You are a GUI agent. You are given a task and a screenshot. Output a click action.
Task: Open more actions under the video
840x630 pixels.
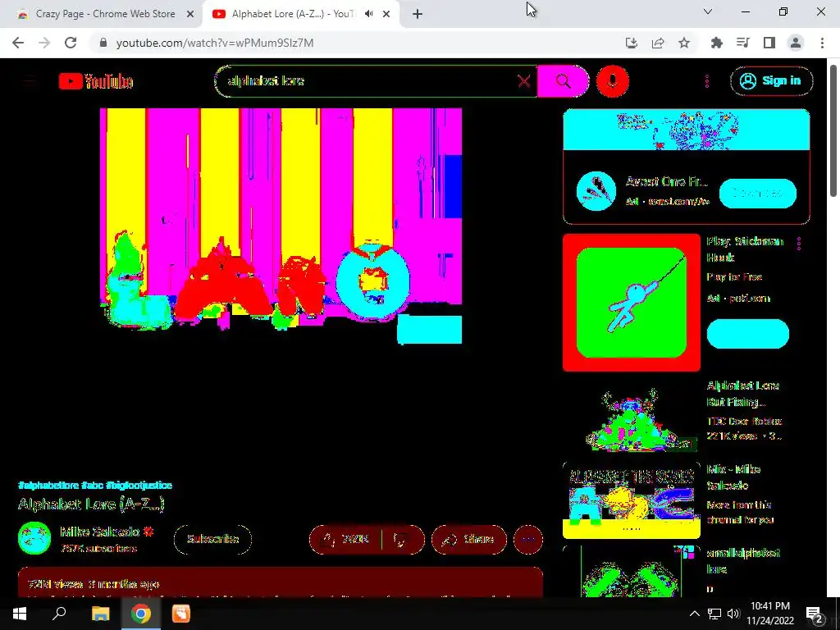528,540
